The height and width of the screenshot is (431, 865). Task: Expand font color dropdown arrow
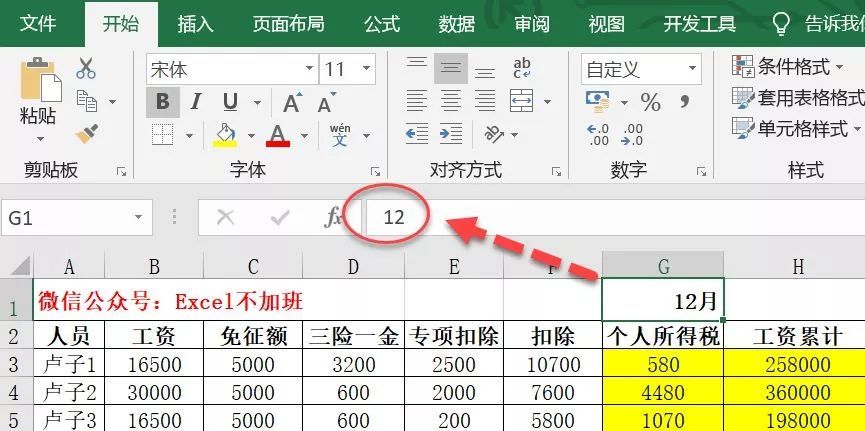(304, 135)
